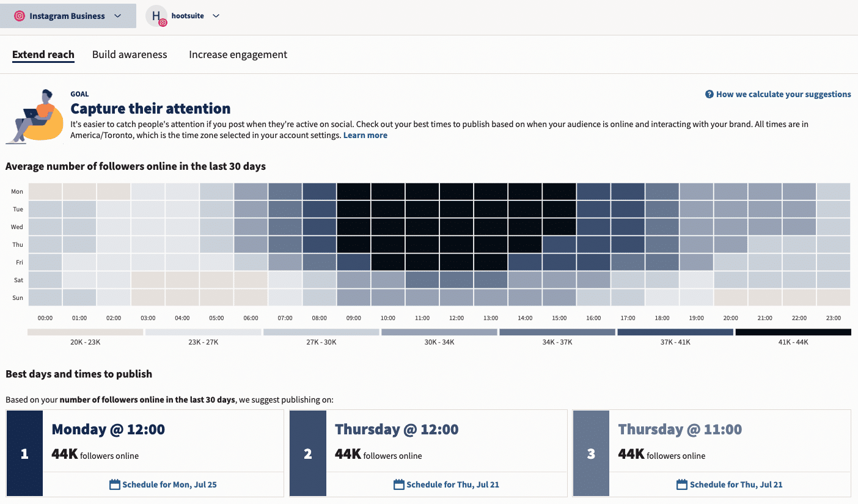Open the Learn more link
The height and width of the screenshot is (504, 858).
point(365,135)
